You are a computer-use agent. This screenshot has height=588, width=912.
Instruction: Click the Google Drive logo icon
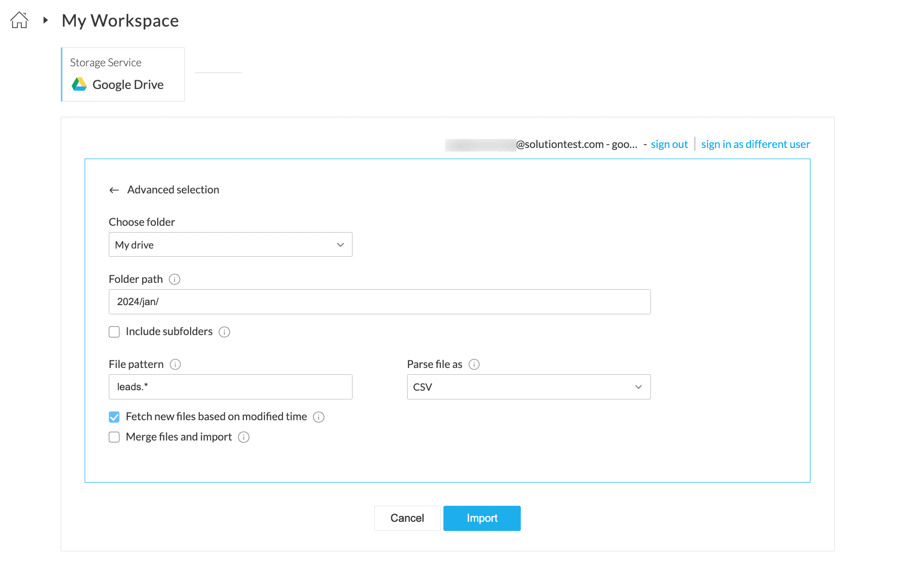click(x=79, y=85)
